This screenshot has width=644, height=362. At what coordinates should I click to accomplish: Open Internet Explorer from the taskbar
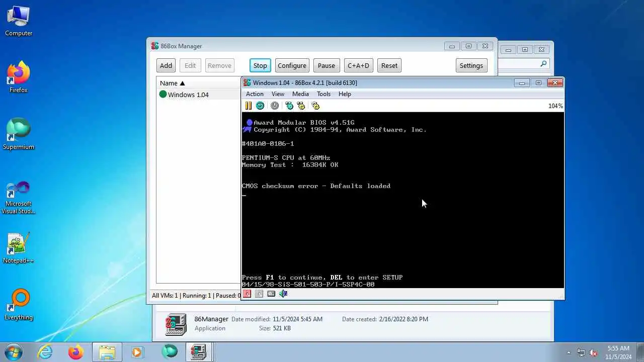click(x=45, y=352)
